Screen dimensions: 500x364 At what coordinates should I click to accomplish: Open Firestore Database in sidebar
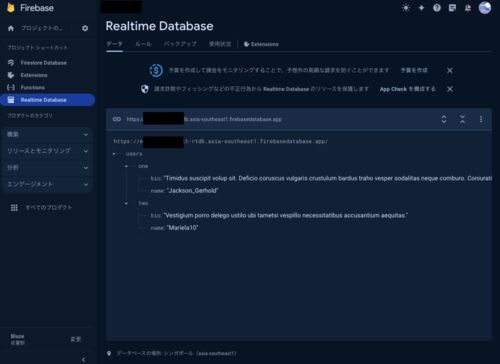tap(43, 63)
